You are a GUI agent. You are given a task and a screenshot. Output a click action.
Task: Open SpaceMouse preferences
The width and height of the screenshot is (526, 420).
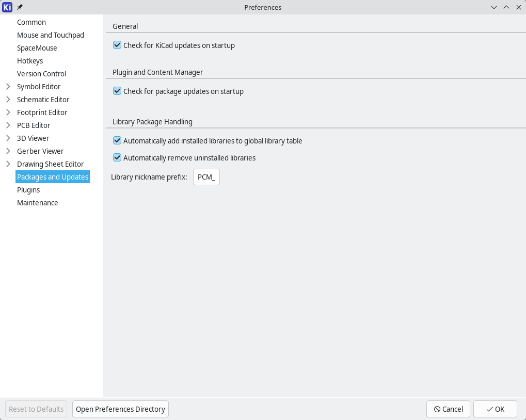pyautogui.click(x=37, y=48)
